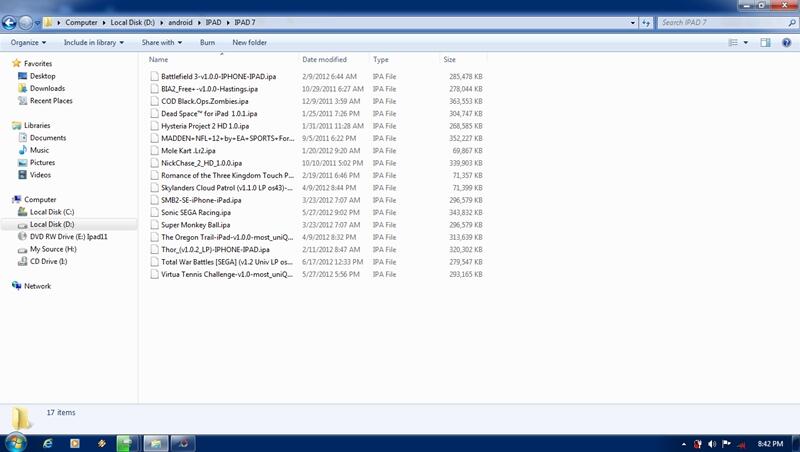
Task: Select Mole Kart .Lr2.ipa file
Action: pos(188,151)
